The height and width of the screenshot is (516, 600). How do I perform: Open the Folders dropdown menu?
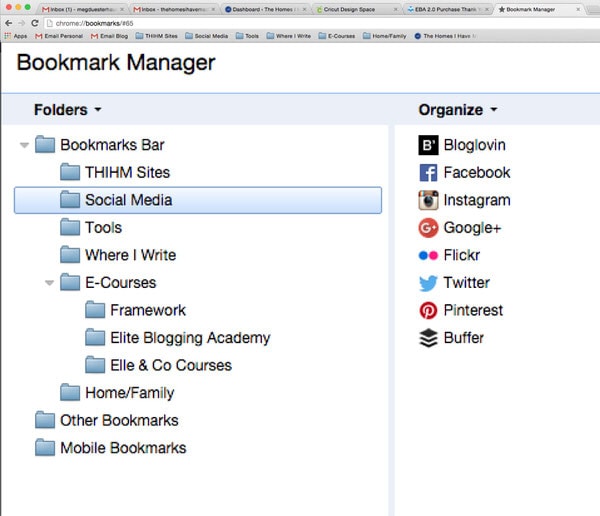(67, 110)
